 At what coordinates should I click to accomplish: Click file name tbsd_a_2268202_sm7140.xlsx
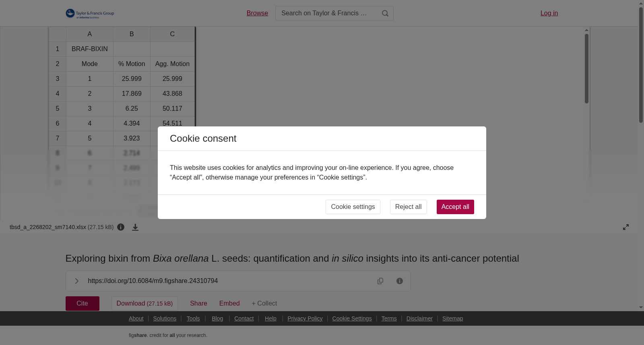[48, 227]
